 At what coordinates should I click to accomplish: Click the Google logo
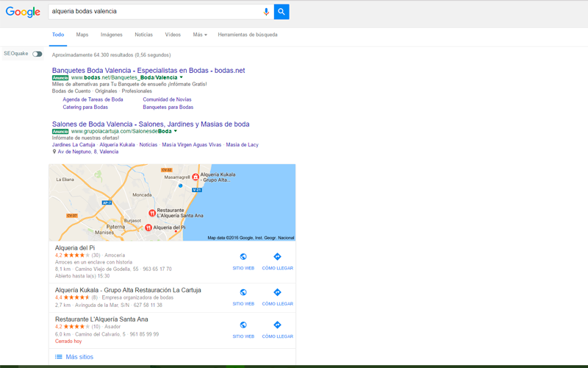pos(23,12)
